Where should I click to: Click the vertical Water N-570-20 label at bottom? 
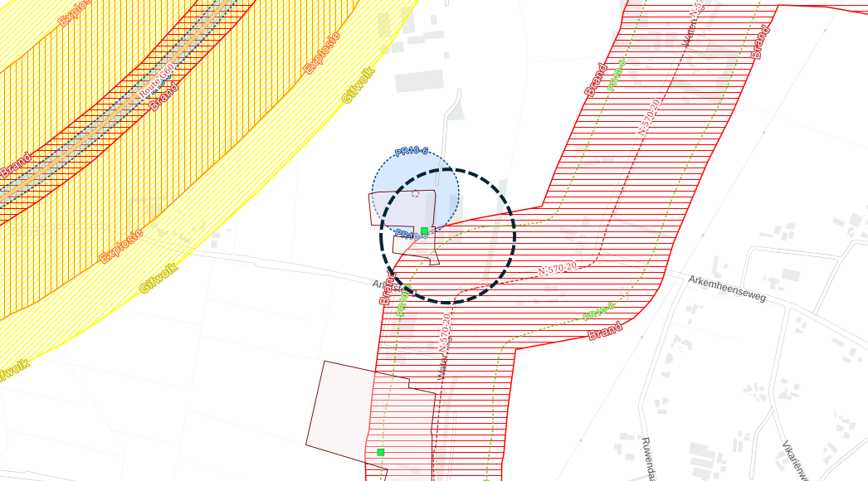(444, 347)
